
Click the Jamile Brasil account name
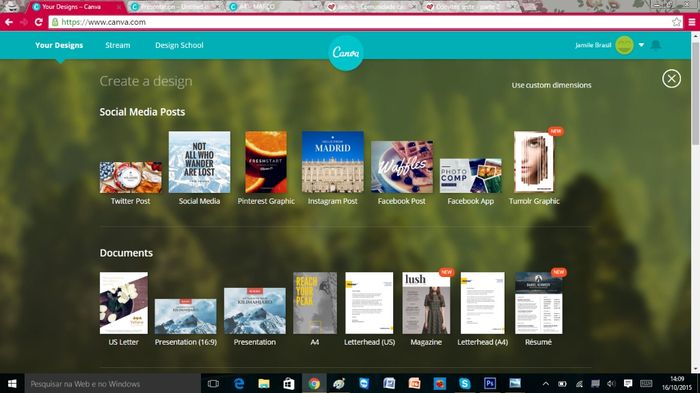tap(593, 45)
